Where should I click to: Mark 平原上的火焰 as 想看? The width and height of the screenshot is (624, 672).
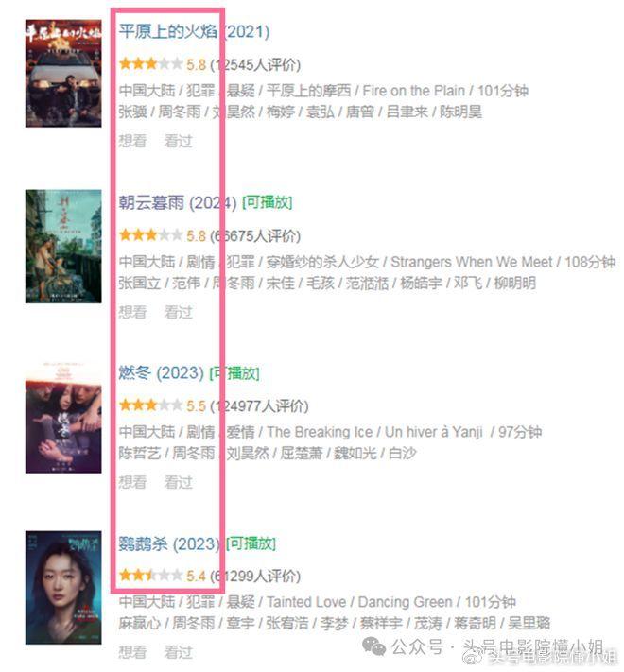point(133,141)
